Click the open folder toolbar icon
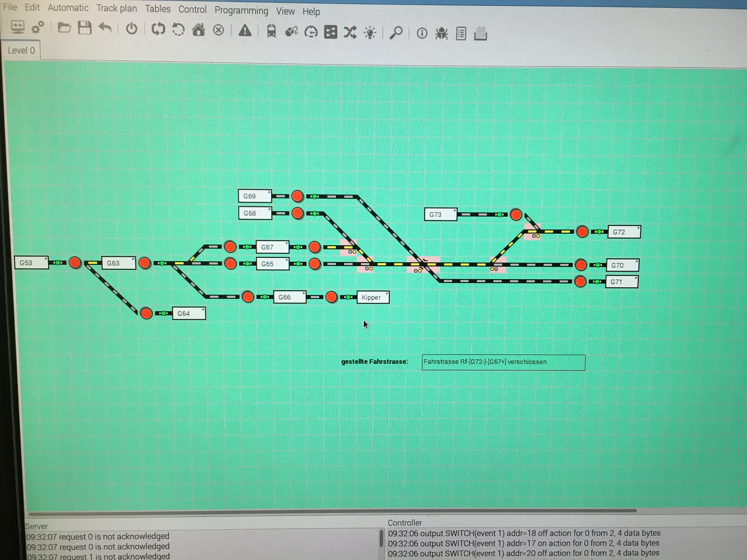This screenshot has width=747, height=560. pyautogui.click(x=64, y=28)
